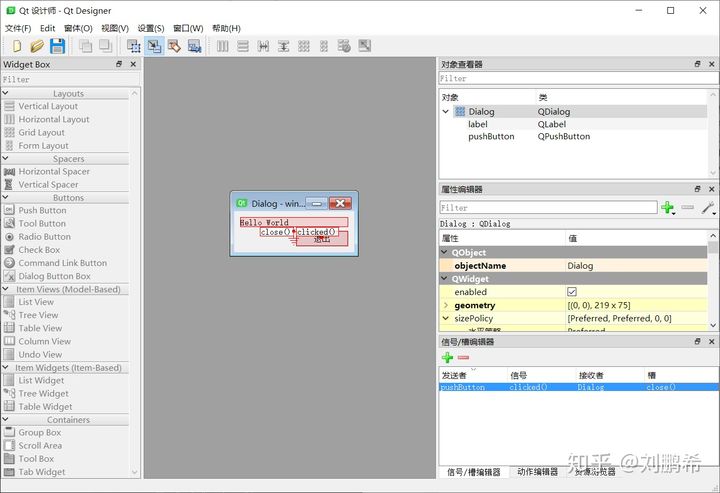Switch to the 信号/槽编辑器 tab
Image resolution: width=720 pixels, height=493 pixels.
tap(473, 472)
